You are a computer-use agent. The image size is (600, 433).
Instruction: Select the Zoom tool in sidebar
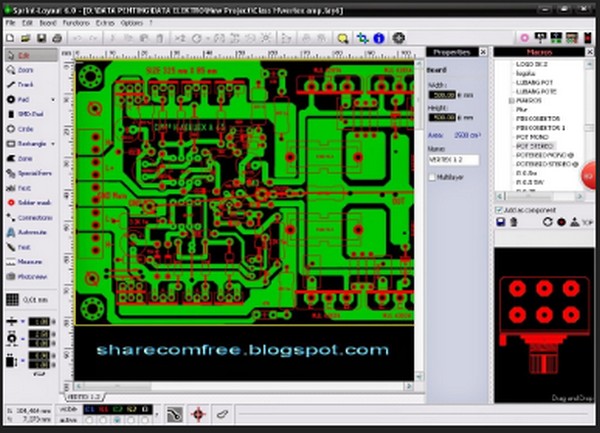(x=25, y=71)
